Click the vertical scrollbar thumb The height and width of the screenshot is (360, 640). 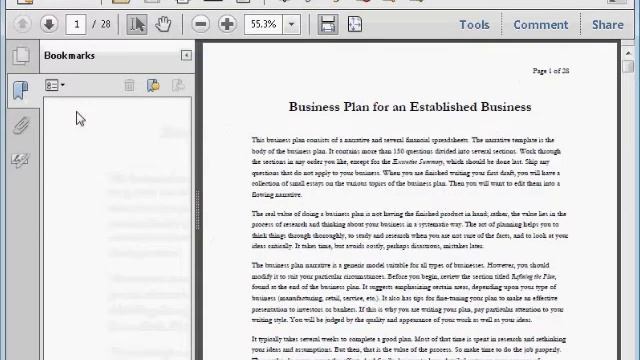[629, 67]
